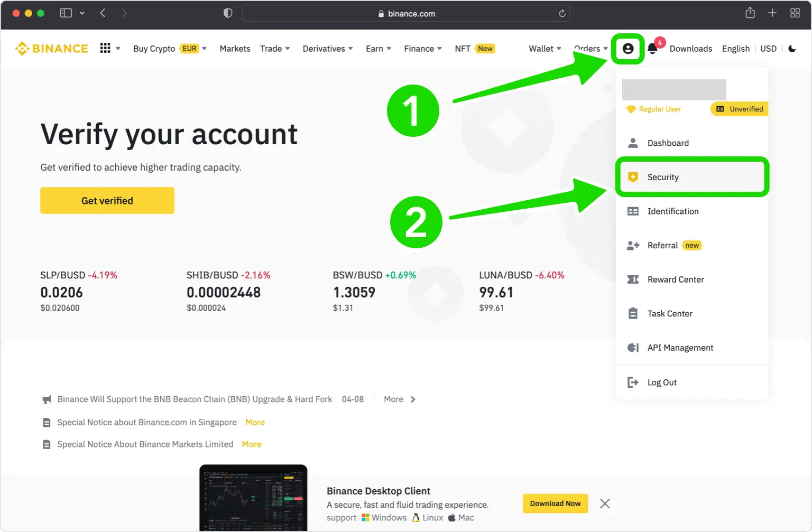Select the Security shield entry in account menu

[663, 177]
